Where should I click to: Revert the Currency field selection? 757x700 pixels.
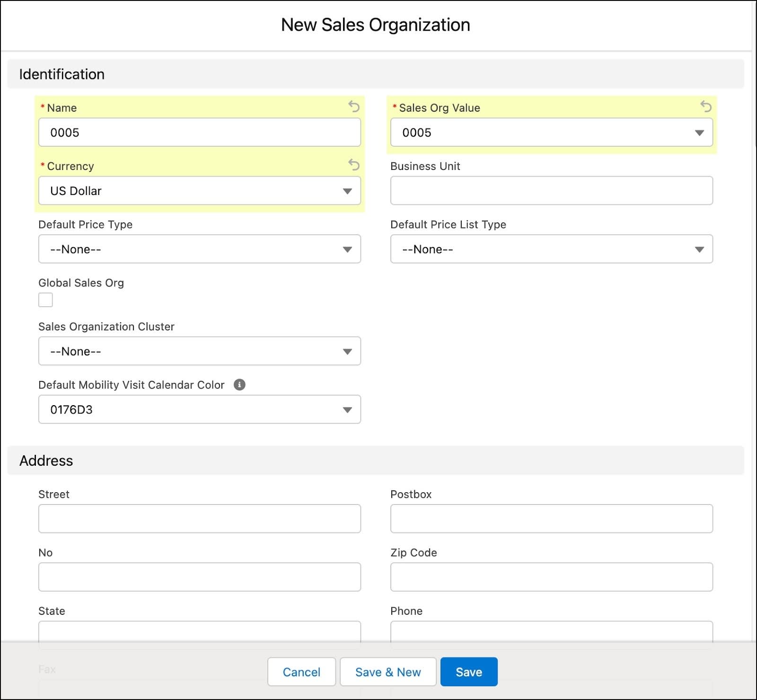(x=354, y=166)
